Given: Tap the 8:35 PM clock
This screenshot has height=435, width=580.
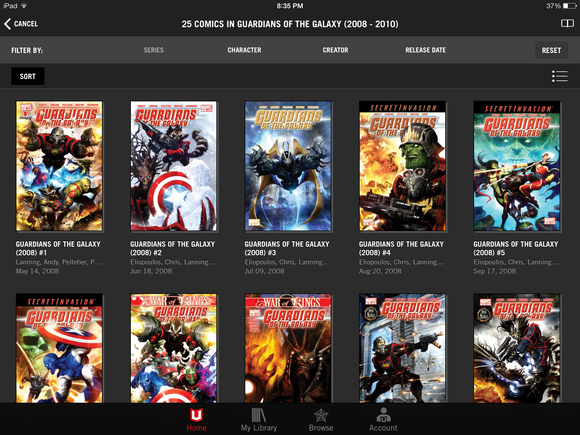Looking at the screenshot, I should (x=290, y=6).
